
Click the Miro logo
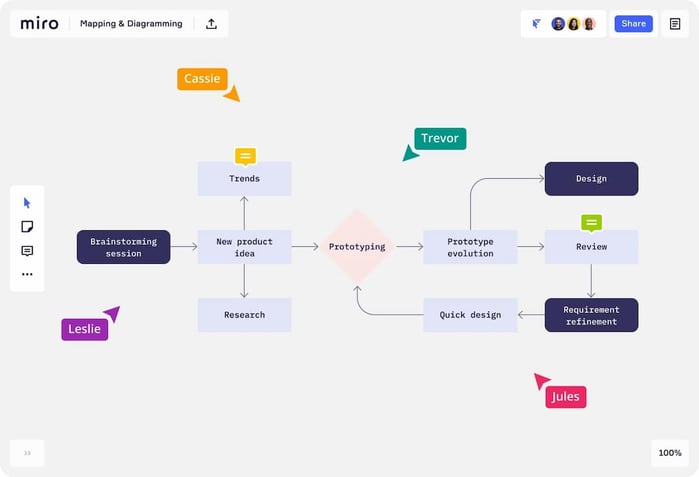point(40,24)
